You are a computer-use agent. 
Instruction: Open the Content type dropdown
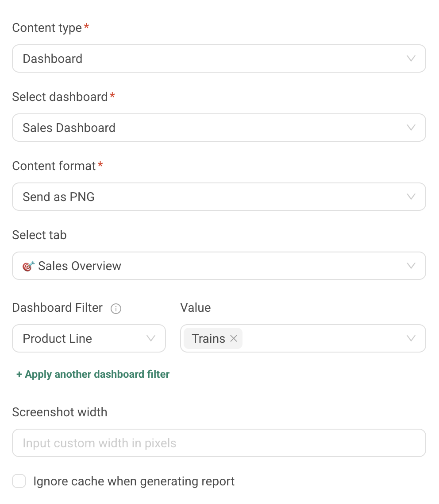coord(219,58)
